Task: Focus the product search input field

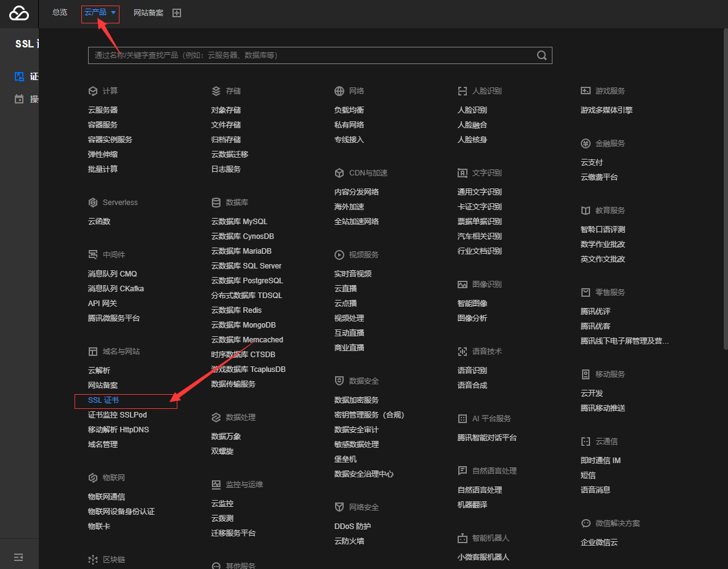Action: click(x=320, y=55)
